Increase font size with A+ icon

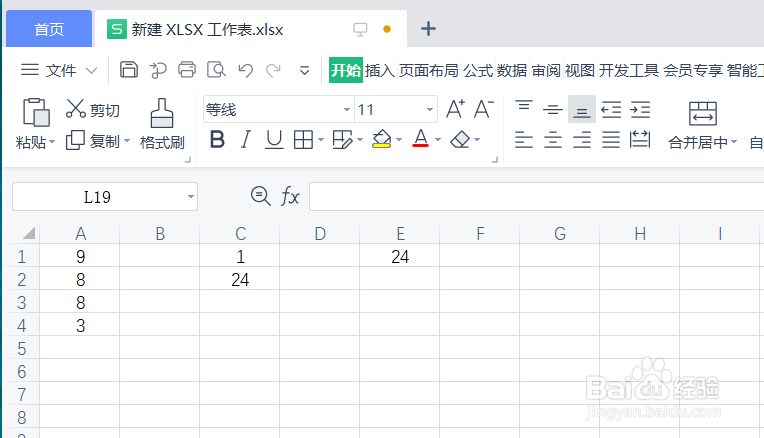coord(455,109)
